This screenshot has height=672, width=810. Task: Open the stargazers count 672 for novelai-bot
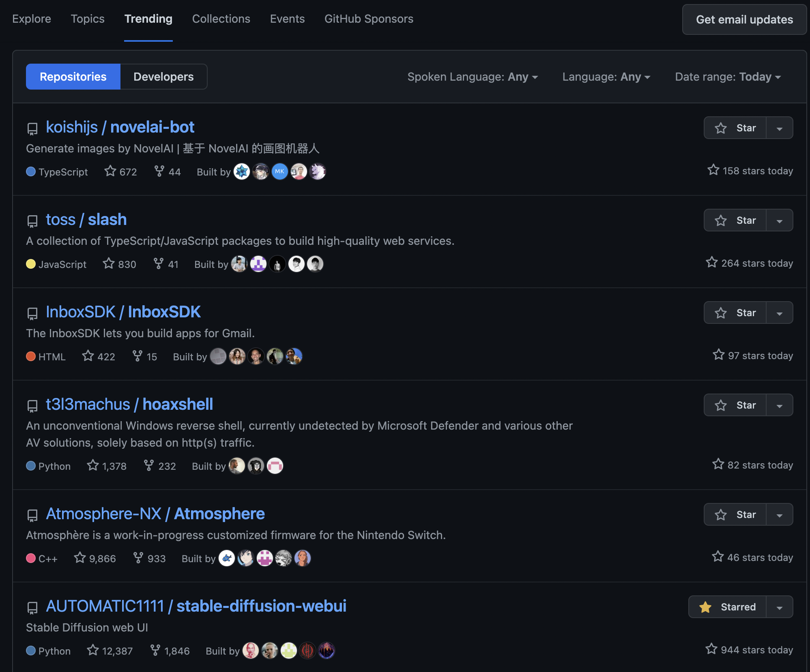[x=120, y=171]
